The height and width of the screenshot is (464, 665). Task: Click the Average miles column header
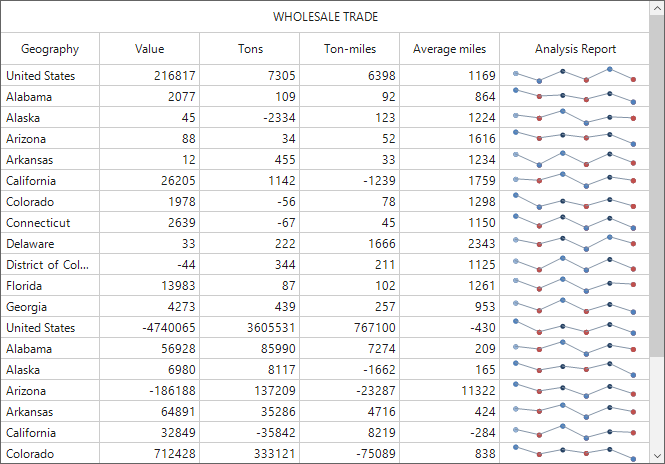click(450, 49)
